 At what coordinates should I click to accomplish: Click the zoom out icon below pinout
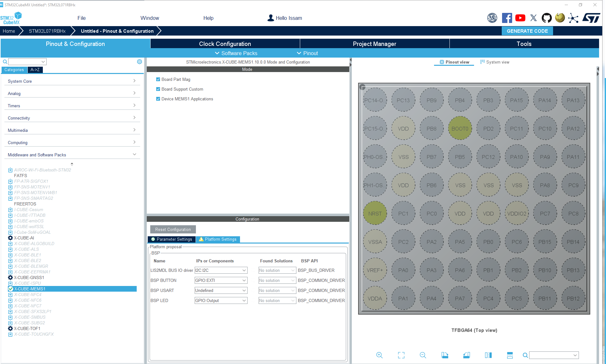(x=423, y=355)
